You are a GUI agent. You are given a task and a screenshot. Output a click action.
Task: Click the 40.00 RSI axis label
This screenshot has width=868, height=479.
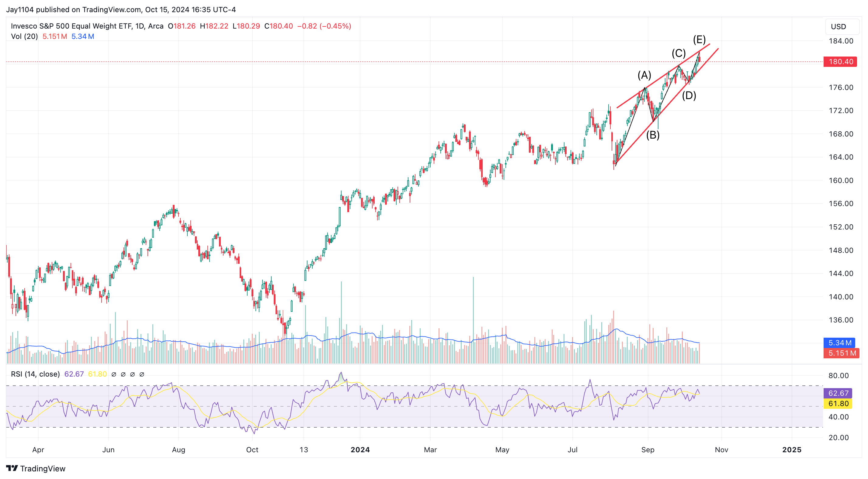click(839, 417)
